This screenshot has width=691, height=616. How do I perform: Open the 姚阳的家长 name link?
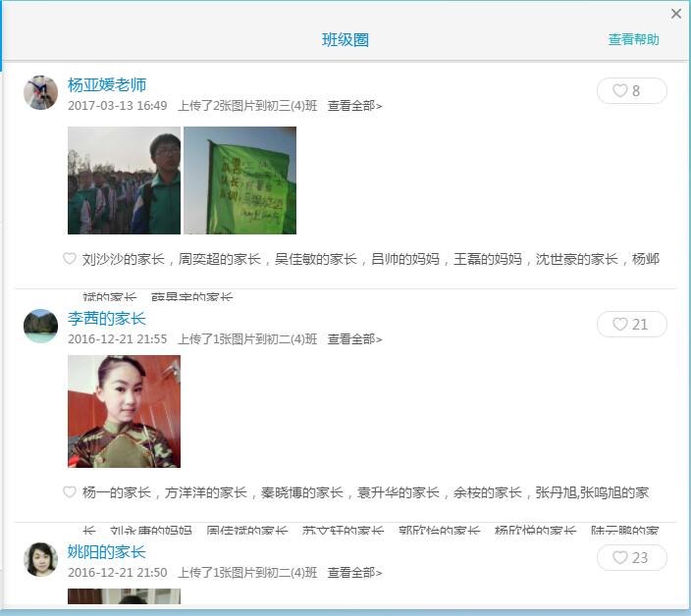[107, 551]
